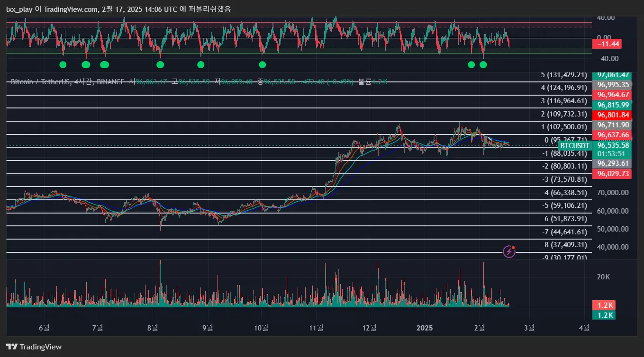Click the 96,801.84 bright red price label

[613, 115]
